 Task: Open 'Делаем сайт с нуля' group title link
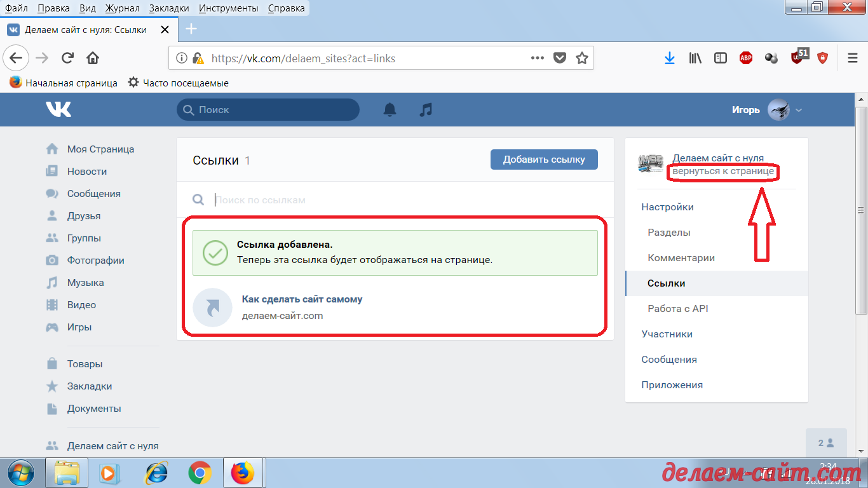(x=718, y=158)
